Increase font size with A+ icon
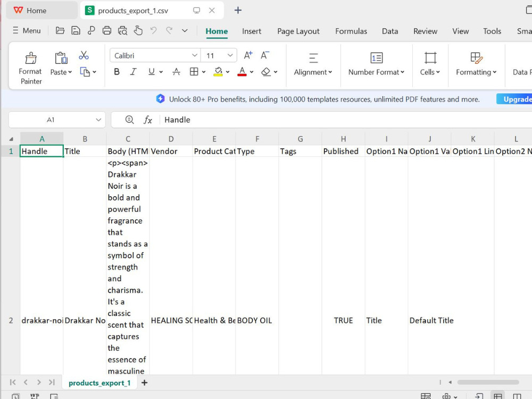The height and width of the screenshot is (399, 532). click(x=248, y=55)
